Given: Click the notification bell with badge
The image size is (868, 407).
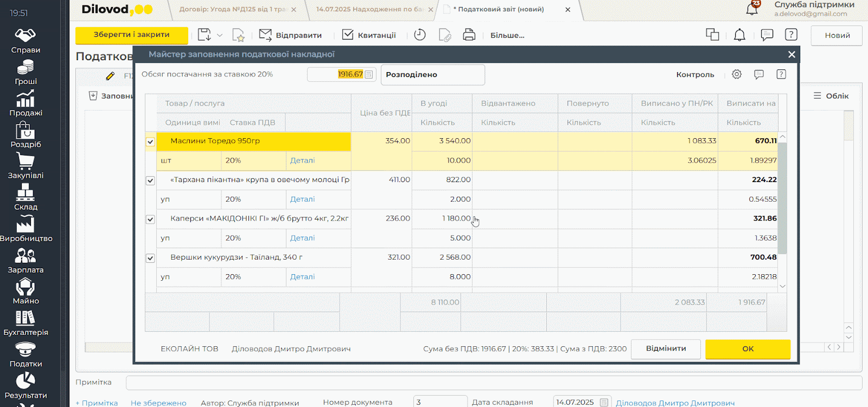Looking at the screenshot, I should pos(752,9).
